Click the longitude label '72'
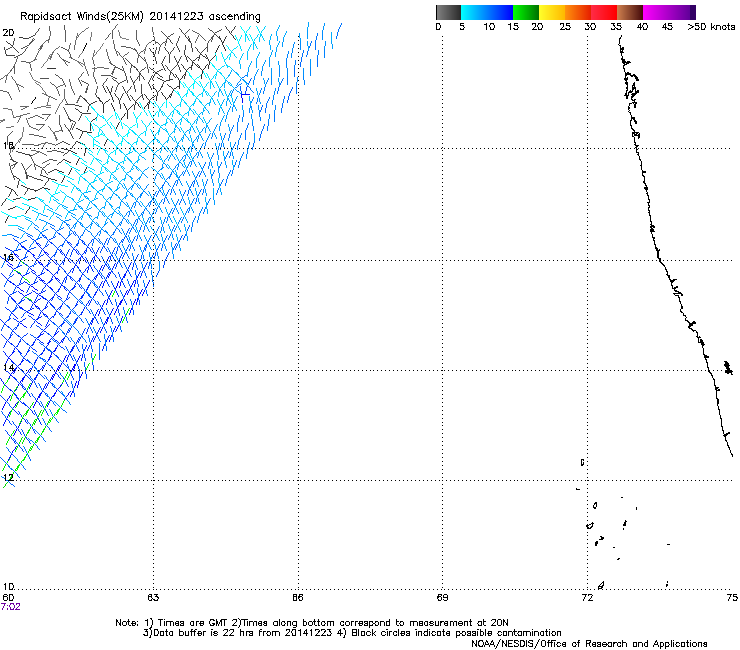The image size is (740, 650). click(587, 598)
